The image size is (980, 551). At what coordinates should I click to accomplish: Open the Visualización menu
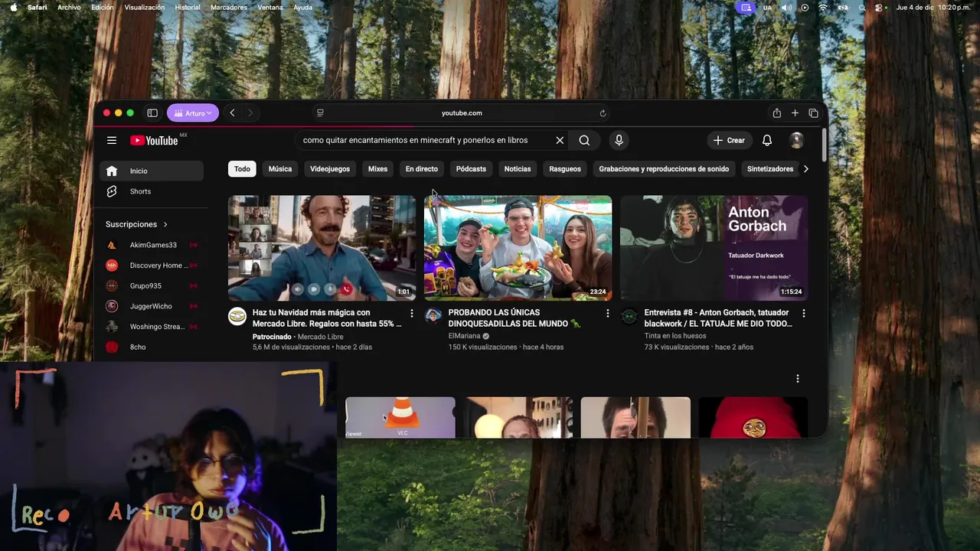click(x=144, y=7)
